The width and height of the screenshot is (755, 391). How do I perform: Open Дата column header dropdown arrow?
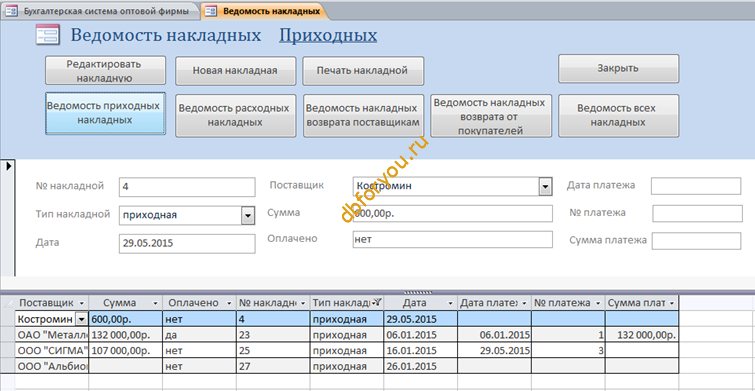click(x=450, y=303)
